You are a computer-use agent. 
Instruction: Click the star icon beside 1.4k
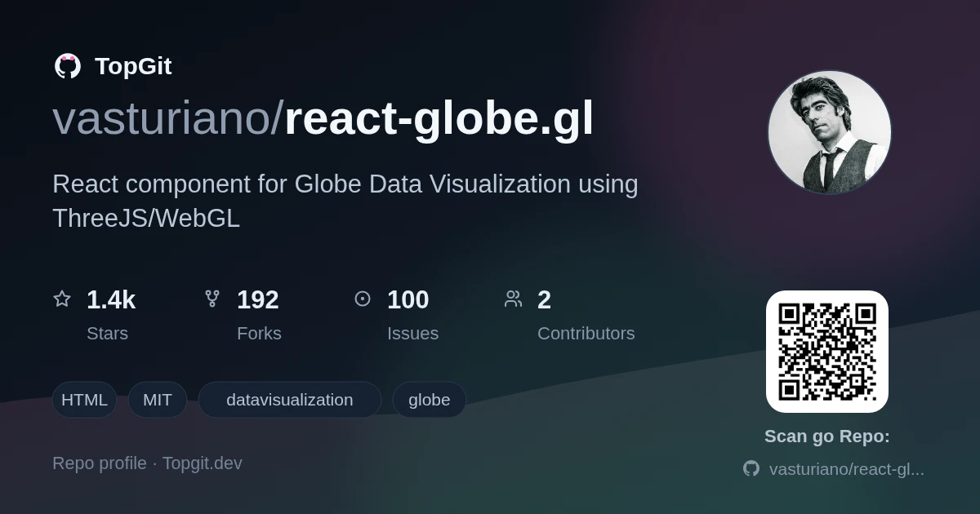coord(62,299)
